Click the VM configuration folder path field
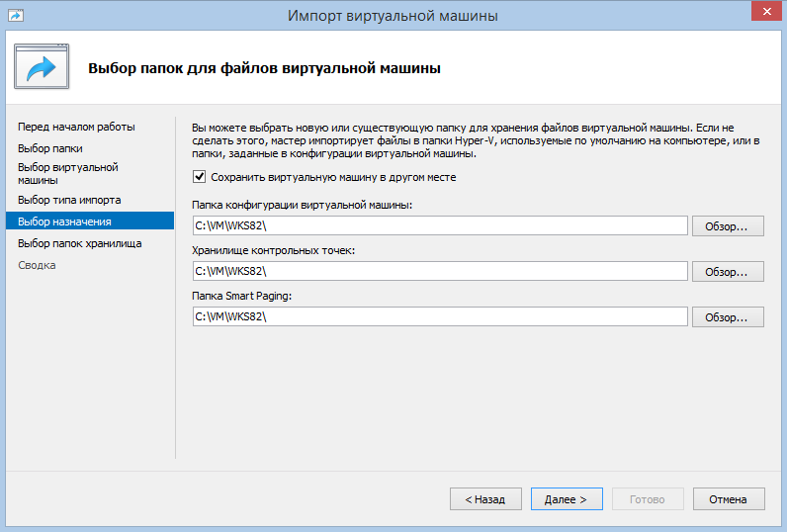 (439, 226)
